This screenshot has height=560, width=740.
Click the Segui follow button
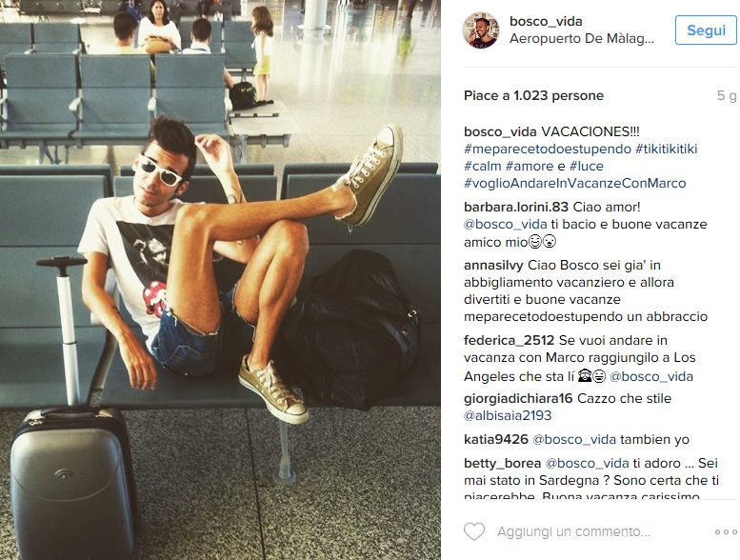(x=706, y=30)
